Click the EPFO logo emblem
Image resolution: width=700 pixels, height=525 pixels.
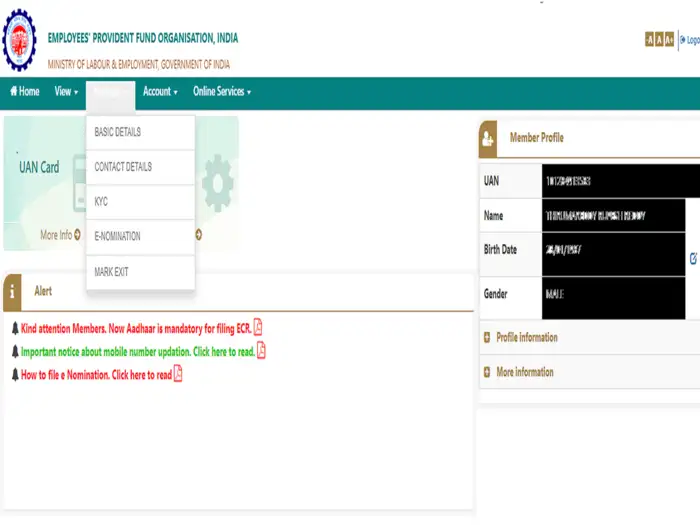click(19, 39)
